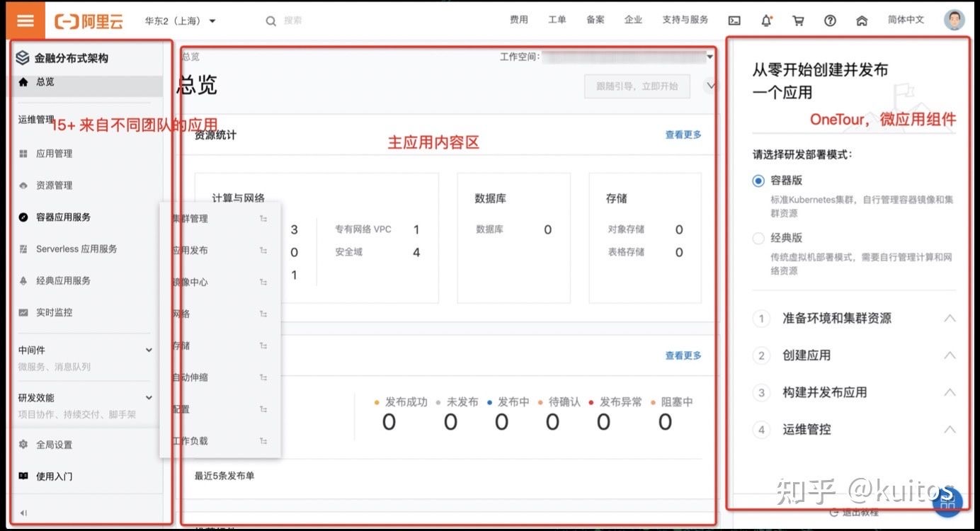
Task: Open the 备案 top menu
Action: click(596, 20)
